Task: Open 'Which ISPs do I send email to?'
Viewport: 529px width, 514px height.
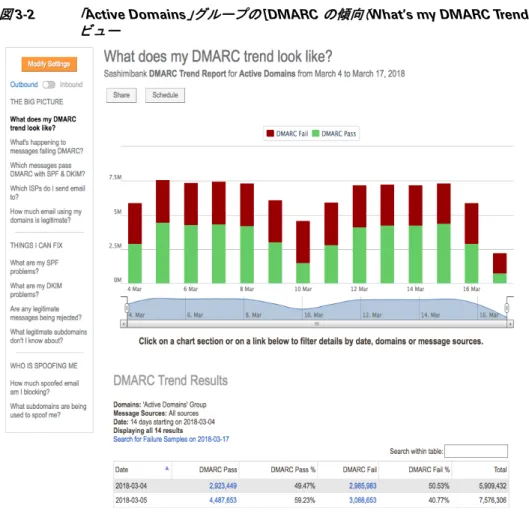Action: [47, 193]
